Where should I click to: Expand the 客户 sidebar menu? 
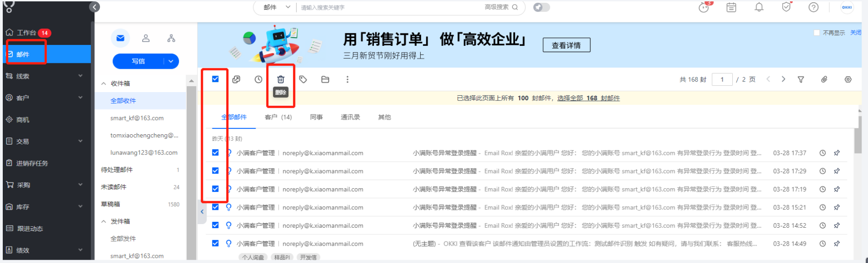pos(80,98)
